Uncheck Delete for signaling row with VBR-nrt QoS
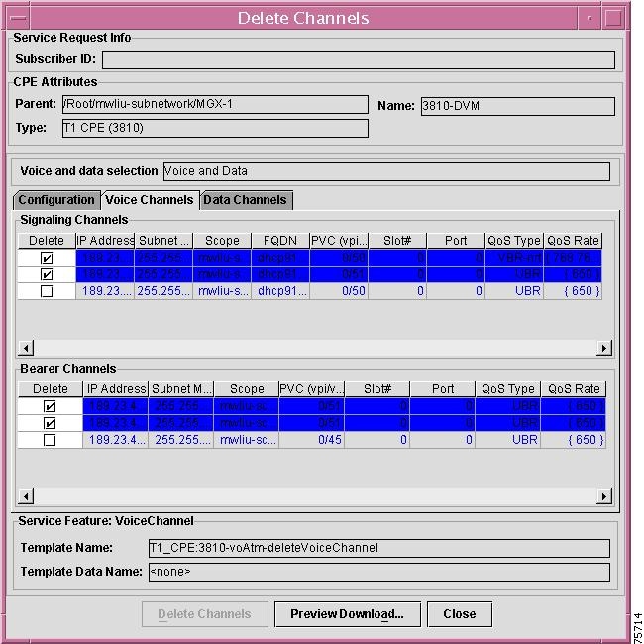The image size is (644, 644). click(47, 258)
